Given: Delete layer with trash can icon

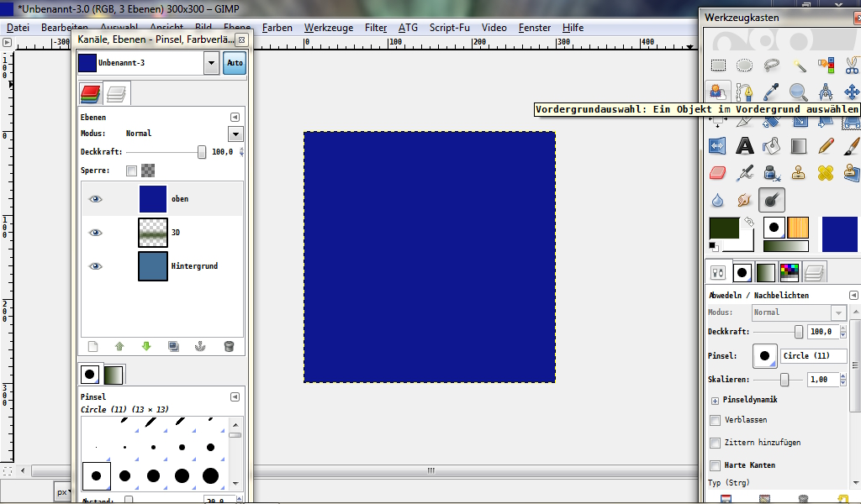Looking at the screenshot, I should 229,347.
